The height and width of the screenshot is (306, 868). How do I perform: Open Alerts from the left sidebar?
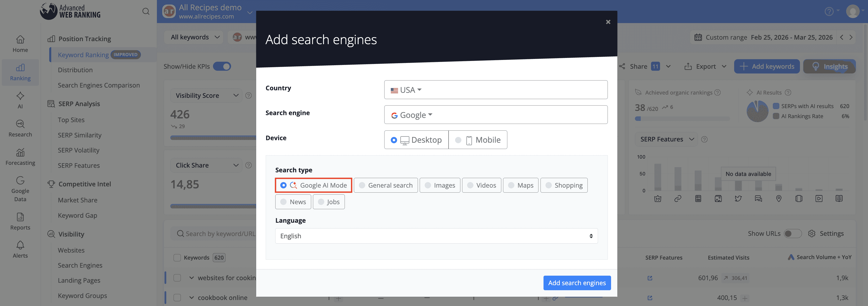[x=20, y=249]
